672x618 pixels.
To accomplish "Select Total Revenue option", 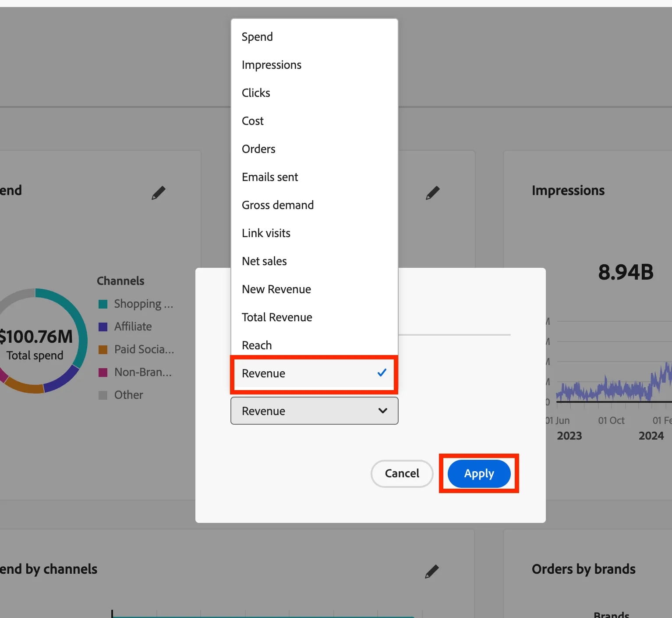I will click(x=314, y=317).
